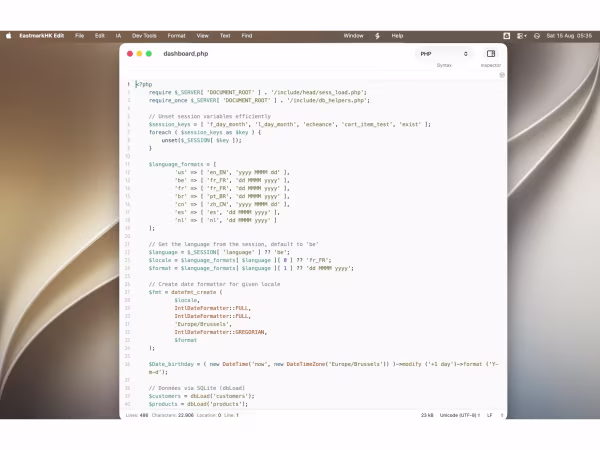600x450 pixels.
Task: Click the IntlDateFormatter::GREGORIAN line
Action: (x=221, y=332)
